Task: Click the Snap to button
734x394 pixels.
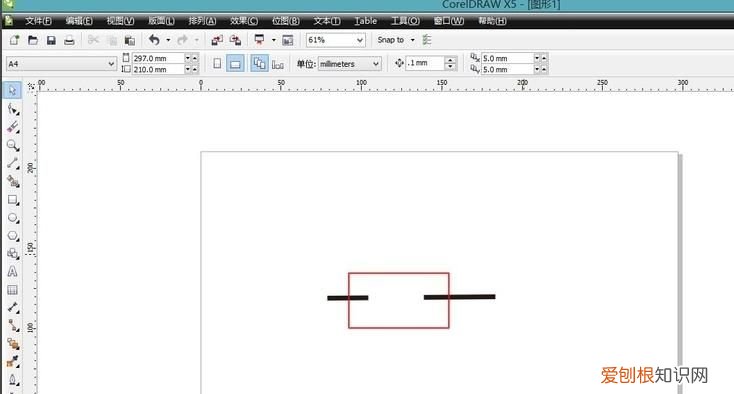Action: pyautogui.click(x=390, y=40)
